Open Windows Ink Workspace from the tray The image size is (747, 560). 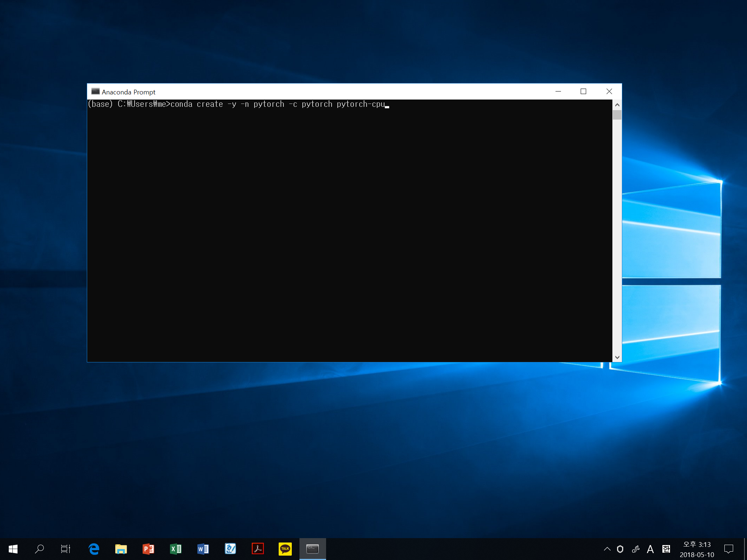tap(636, 548)
